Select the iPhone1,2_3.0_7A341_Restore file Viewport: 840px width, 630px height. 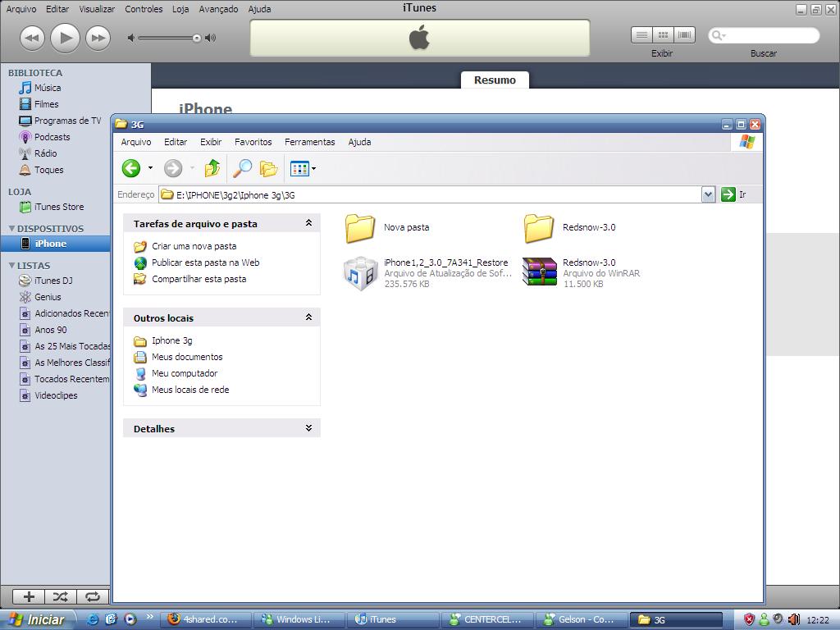click(x=427, y=273)
